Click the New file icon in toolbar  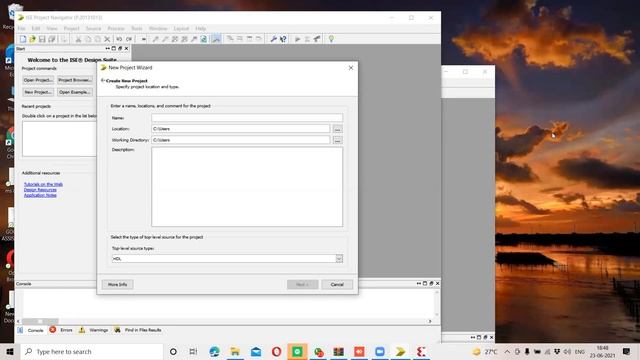(x=23, y=39)
